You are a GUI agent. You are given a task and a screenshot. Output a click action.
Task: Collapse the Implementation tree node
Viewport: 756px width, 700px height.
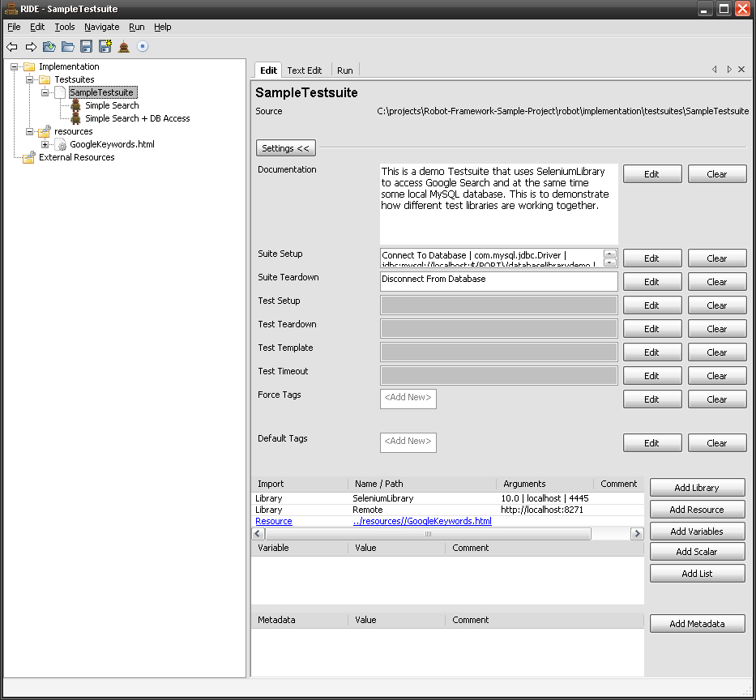(x=15, y=66)
